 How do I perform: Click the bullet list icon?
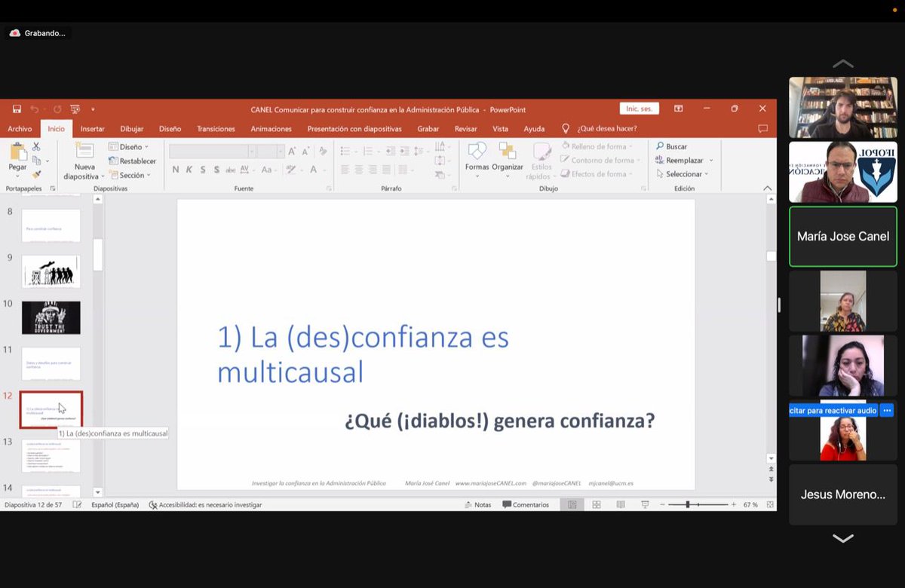[x=345, y=152]
